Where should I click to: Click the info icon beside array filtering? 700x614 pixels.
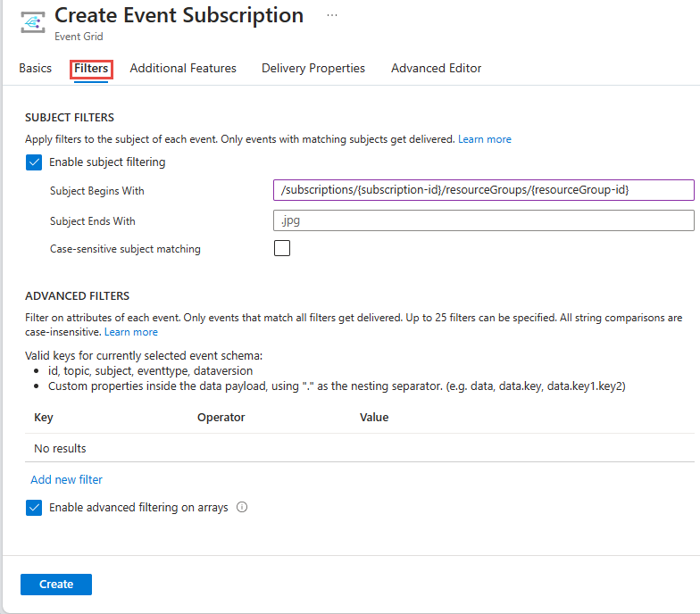tap(242, 507)
